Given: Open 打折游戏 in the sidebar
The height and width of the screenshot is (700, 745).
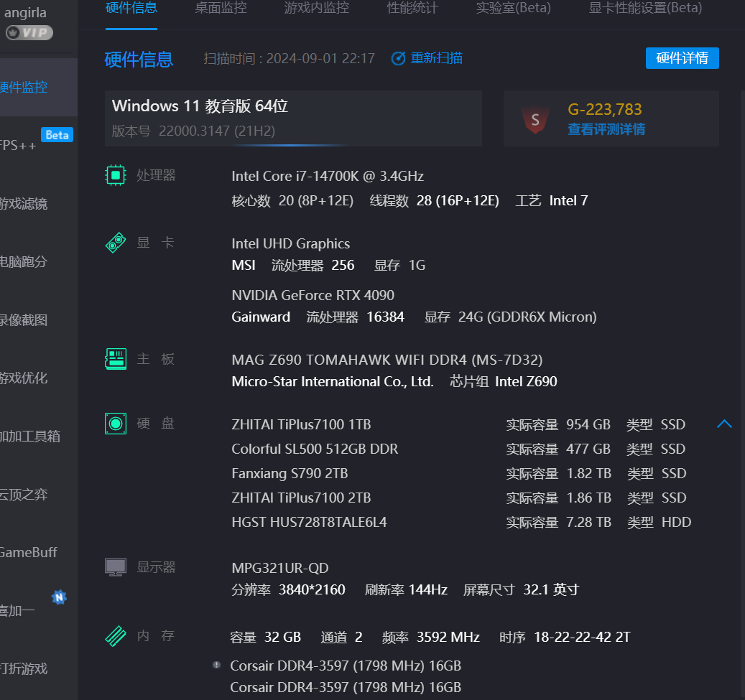Looking at the screenshot, I should click(x=24, y=668).
